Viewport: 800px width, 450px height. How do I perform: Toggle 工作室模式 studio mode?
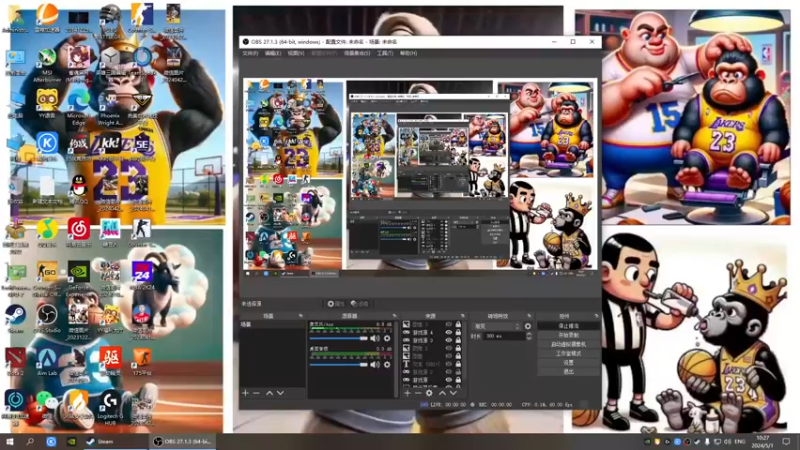(x=568, y=353)
